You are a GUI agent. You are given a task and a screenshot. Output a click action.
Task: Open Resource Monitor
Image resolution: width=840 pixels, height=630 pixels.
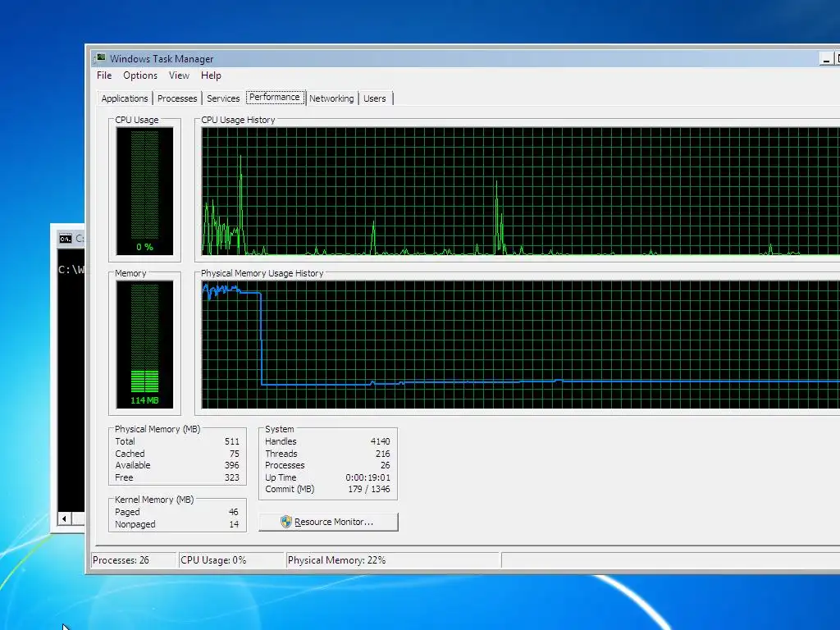click(x=328, y=522)
